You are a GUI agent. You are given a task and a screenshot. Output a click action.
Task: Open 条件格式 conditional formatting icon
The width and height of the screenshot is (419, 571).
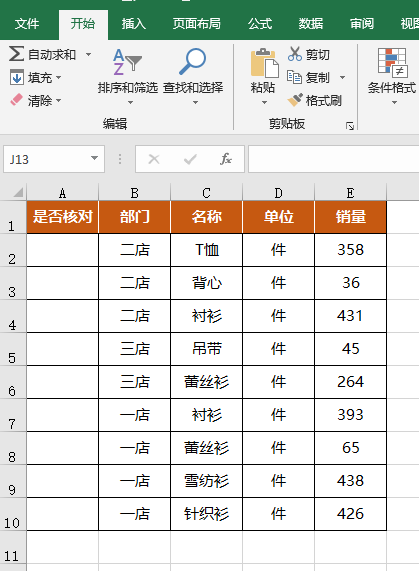click(392, 63)
